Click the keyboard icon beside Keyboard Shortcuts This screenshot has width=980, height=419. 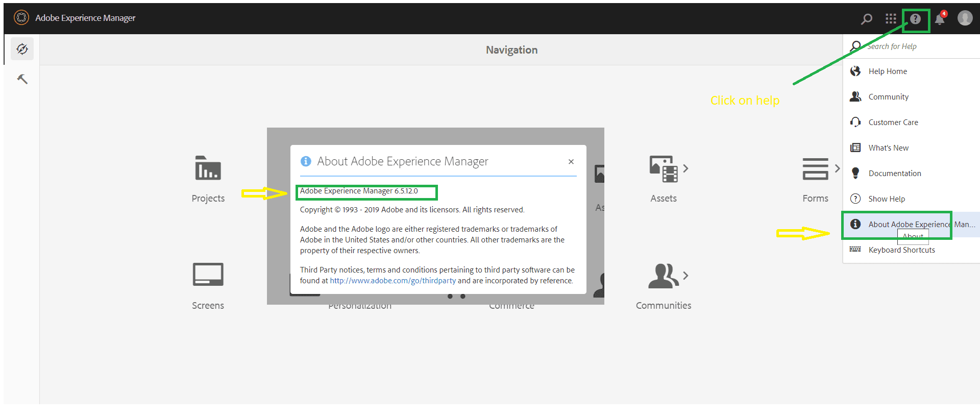tap(855, 249)
